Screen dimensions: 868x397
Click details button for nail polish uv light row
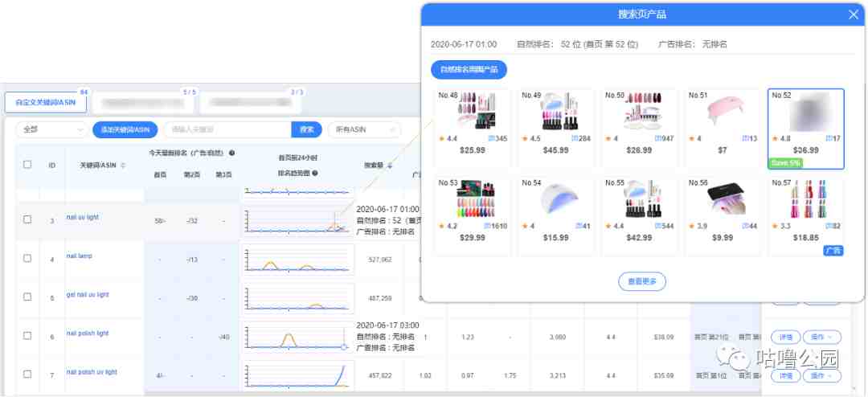coord(785,376)
